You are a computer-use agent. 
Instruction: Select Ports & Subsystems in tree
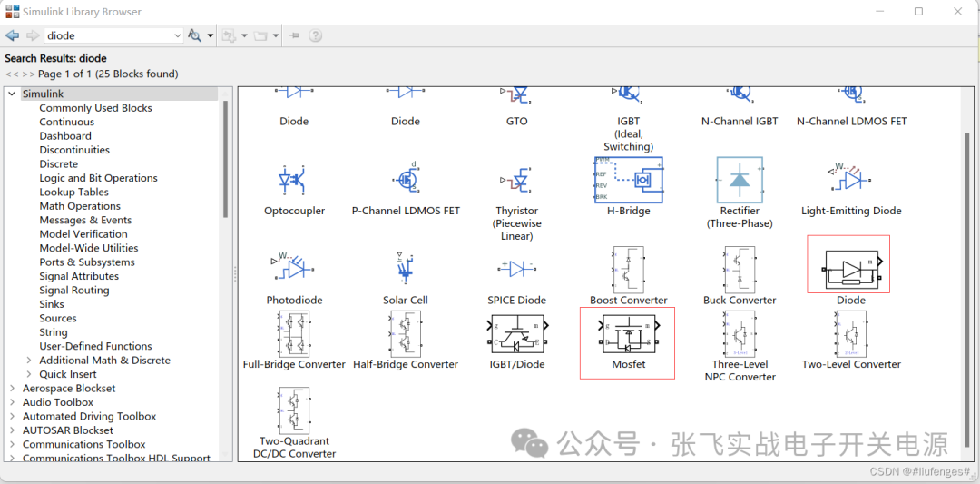coord(87,262)
